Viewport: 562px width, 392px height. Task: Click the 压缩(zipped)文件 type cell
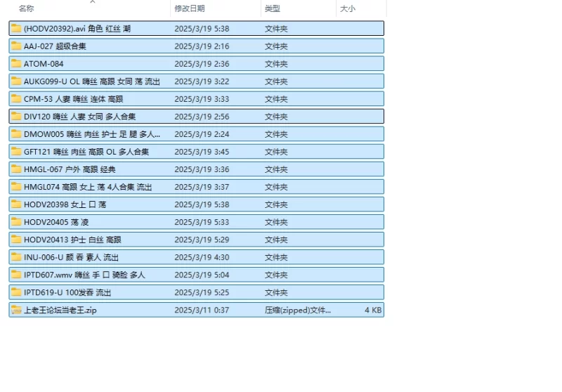pos(298,310)
